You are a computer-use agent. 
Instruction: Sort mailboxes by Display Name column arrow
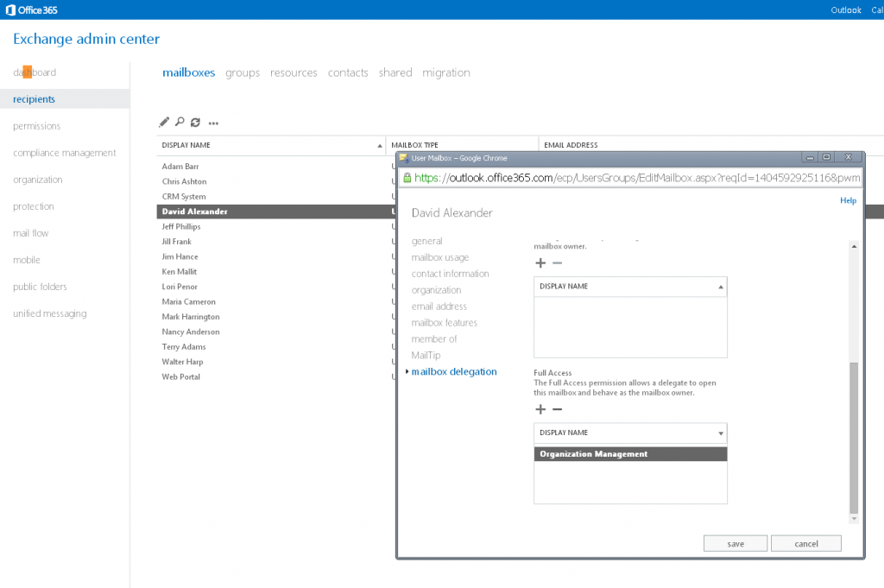(x=379, y=145)
